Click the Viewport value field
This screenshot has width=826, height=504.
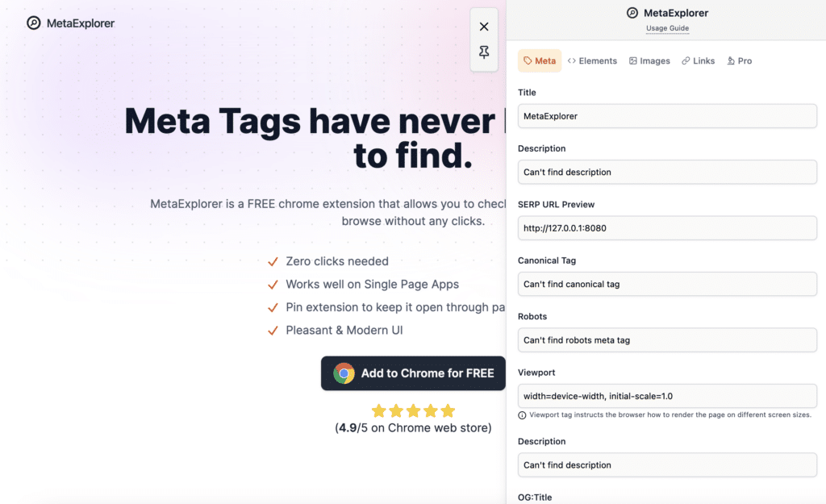click(667, 396)
